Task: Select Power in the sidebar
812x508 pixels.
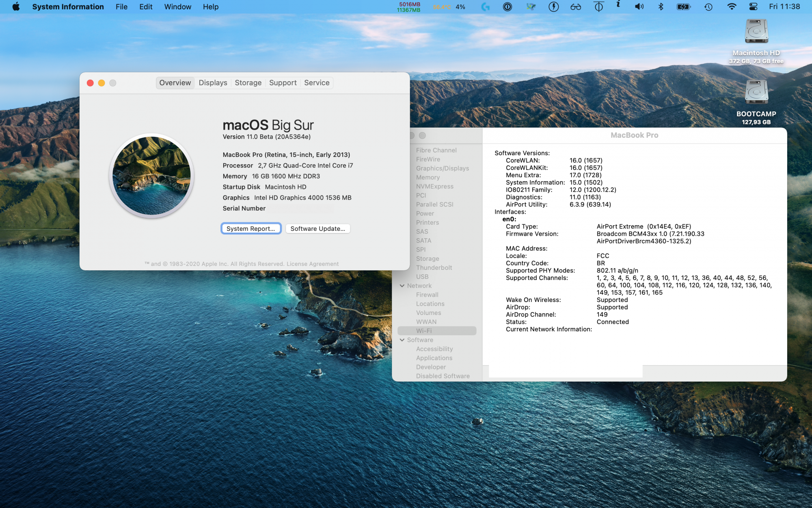Action: pos(425,213)
